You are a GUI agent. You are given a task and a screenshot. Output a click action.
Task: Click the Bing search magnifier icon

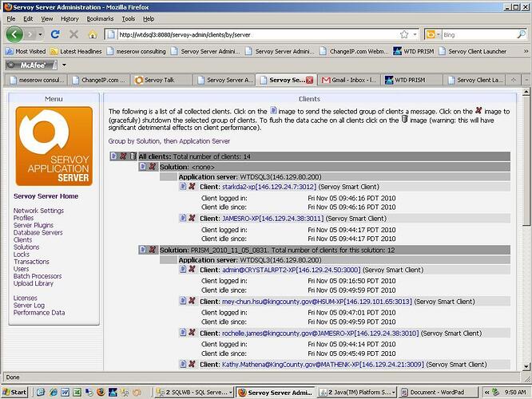(x=521, y=34)
